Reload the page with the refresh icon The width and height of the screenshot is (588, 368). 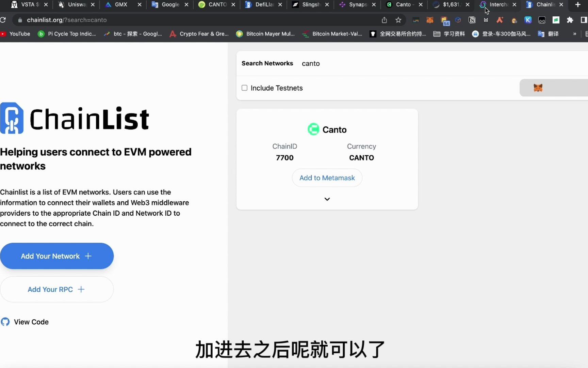pyautogui.click(x=3, y=20)
